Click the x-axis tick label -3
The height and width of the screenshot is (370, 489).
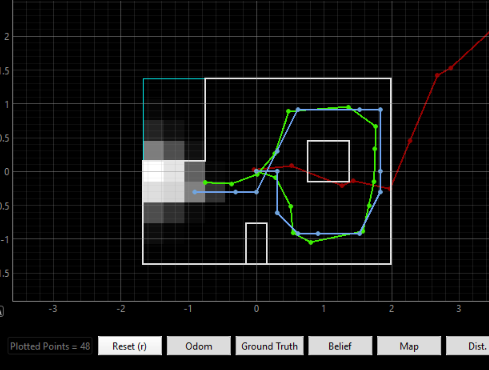53,309
